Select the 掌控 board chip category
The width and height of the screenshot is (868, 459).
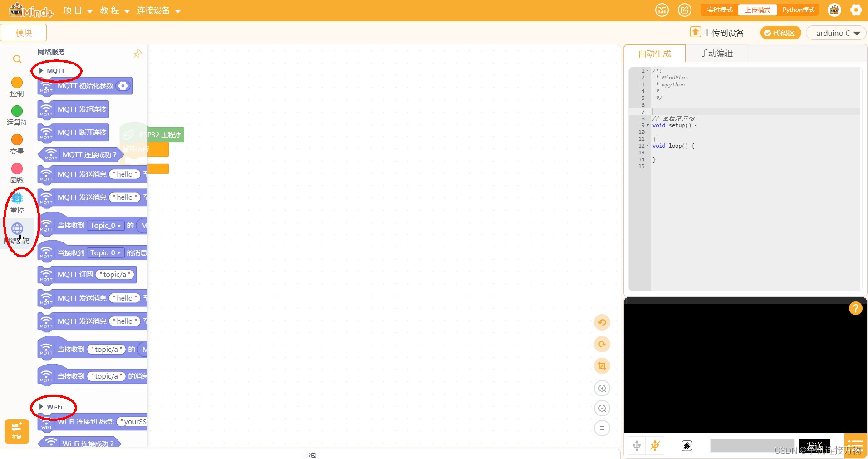tap(17, 198)
